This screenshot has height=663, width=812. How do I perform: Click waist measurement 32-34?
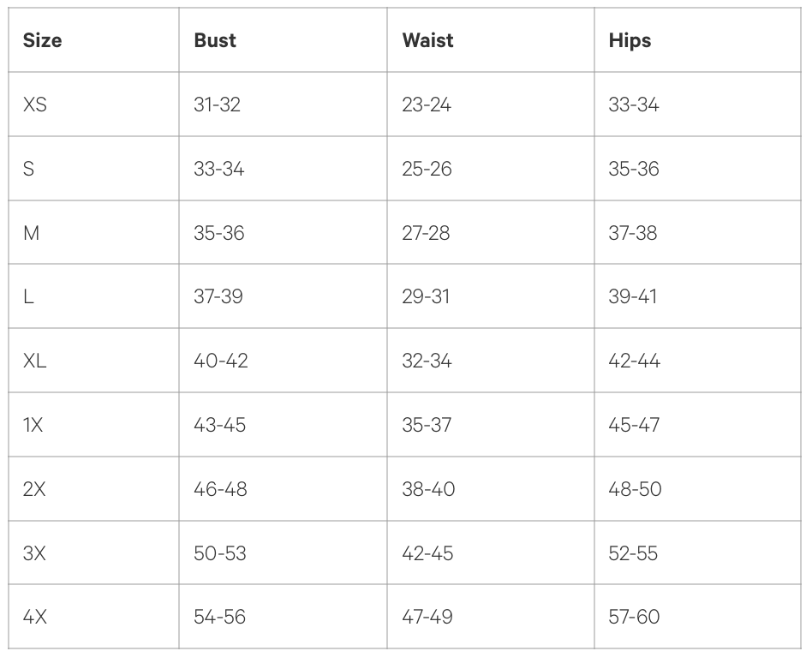pos(427,361)
